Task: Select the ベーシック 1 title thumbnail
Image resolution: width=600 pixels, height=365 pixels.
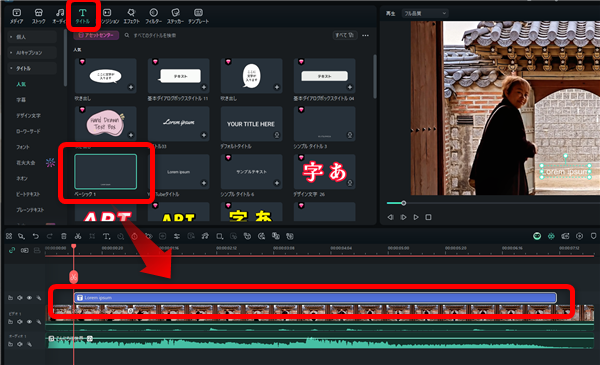Action: (x=106, y=172)
